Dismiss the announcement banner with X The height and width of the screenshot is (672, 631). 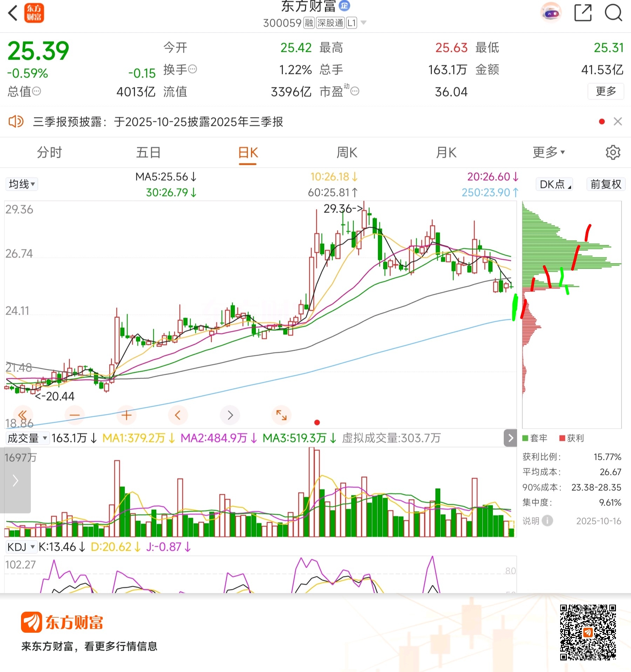pyautogui.click(x=618, y=122)
